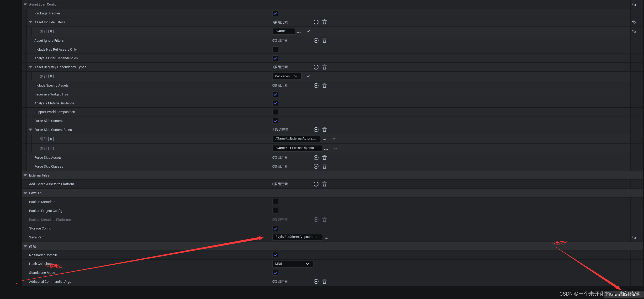Viewport: 644px width, 299px height.
Task: Empty the Asset Ignore Filters array
Action: pyautogui.click(x=324, y=40)
